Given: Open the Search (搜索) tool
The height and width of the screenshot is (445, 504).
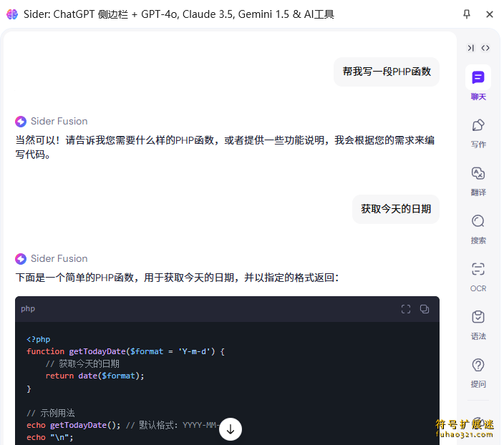Looking at the screenshot, I should point(478,221).
